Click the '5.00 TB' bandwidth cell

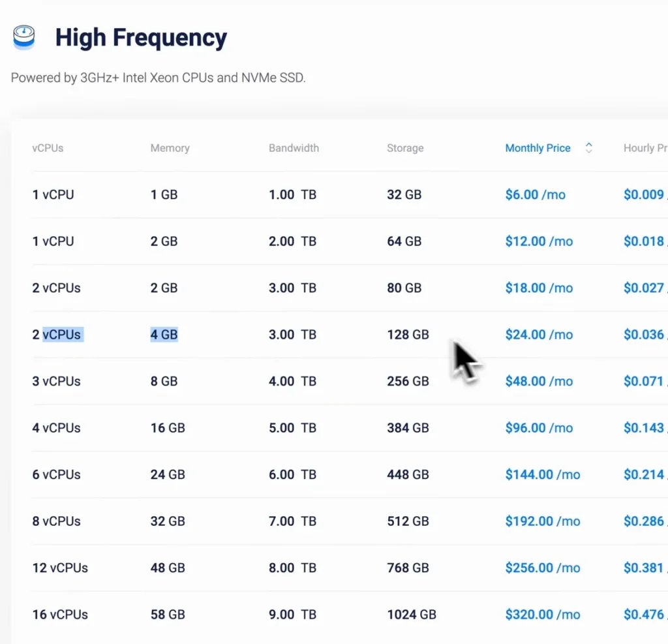pos(293,428)
